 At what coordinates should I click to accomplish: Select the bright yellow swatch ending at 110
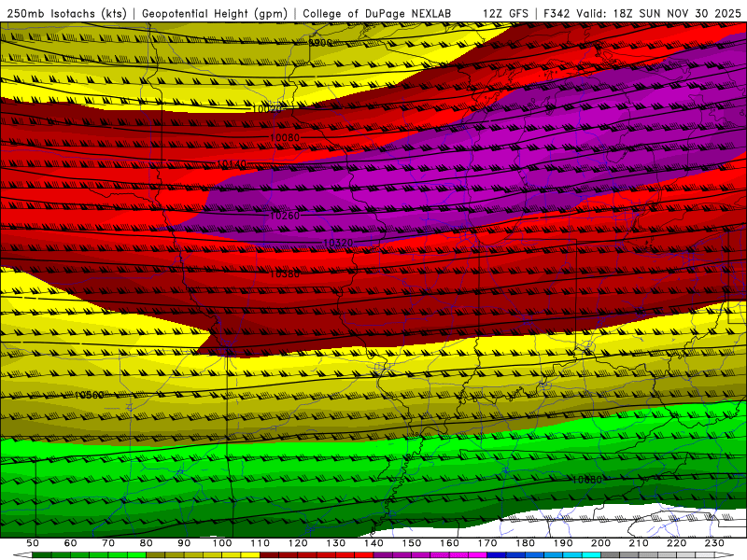pyautogui.click(x=250, y=555)
